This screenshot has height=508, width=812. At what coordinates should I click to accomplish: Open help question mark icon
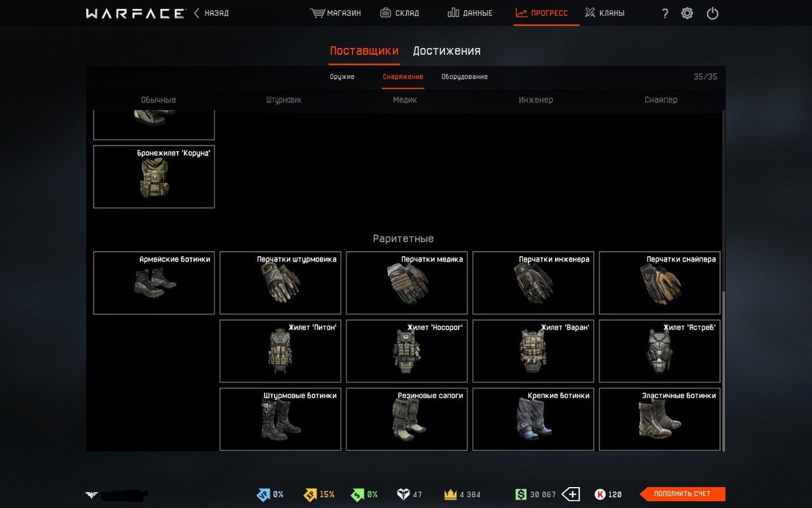[665, 13]
